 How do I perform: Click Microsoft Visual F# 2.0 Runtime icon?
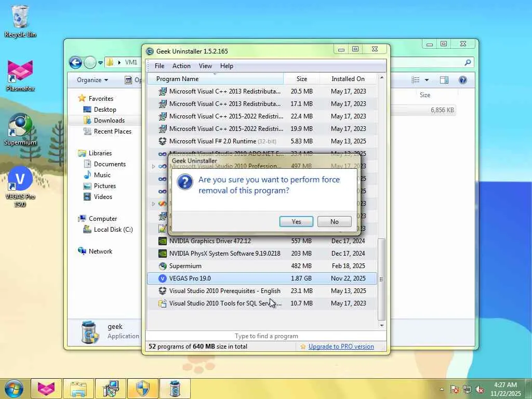point(163,141)
